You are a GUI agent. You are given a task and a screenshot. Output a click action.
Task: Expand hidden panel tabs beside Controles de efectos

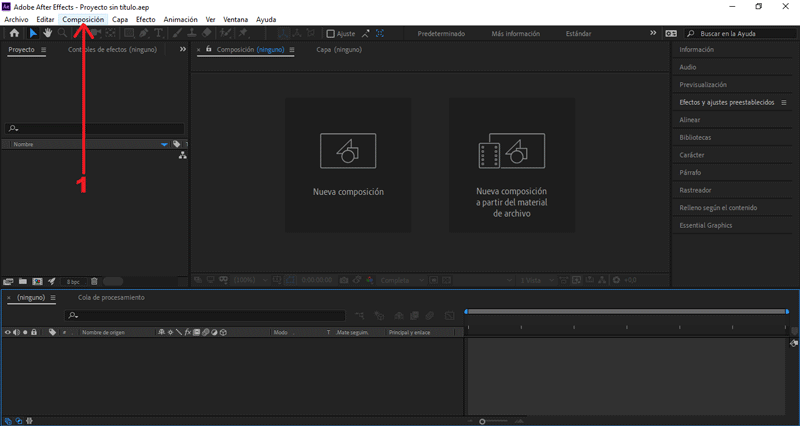(x=183, y=49)
